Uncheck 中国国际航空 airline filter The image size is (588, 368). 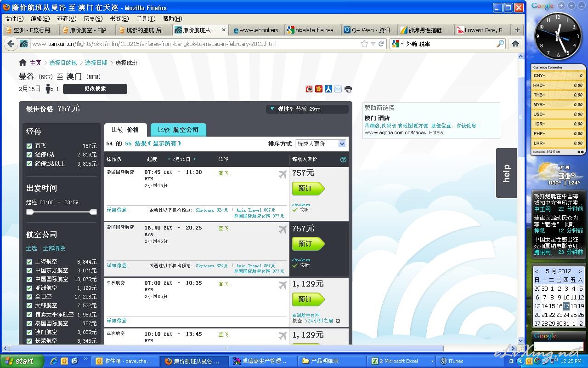coord(29,279)
